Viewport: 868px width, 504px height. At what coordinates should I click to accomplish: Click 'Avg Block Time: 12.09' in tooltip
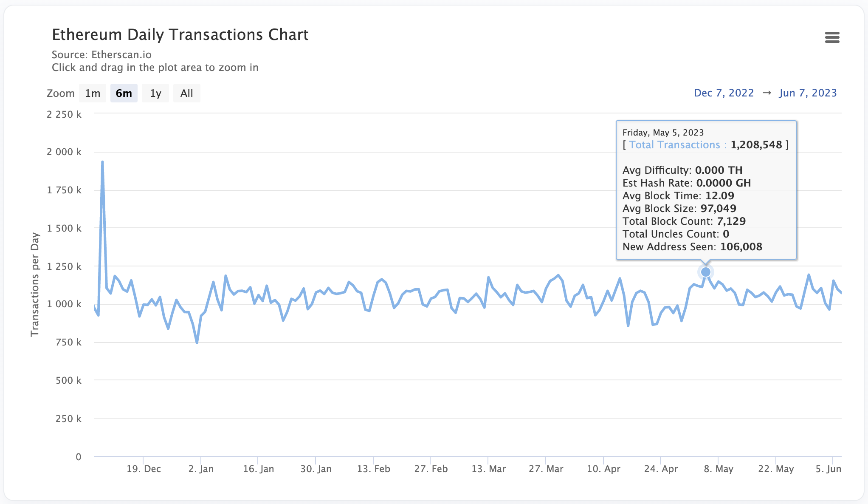[x=678, y=196]
